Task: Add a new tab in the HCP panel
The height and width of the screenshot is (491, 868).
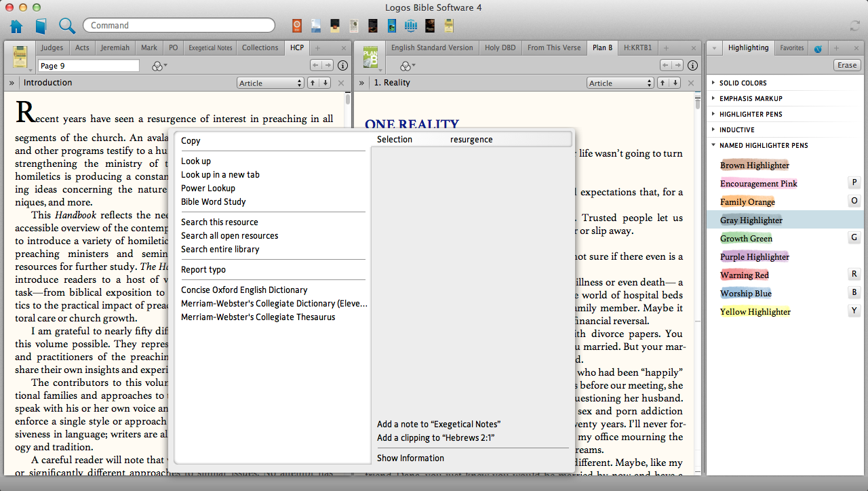Action: click(x=317, y=48)
